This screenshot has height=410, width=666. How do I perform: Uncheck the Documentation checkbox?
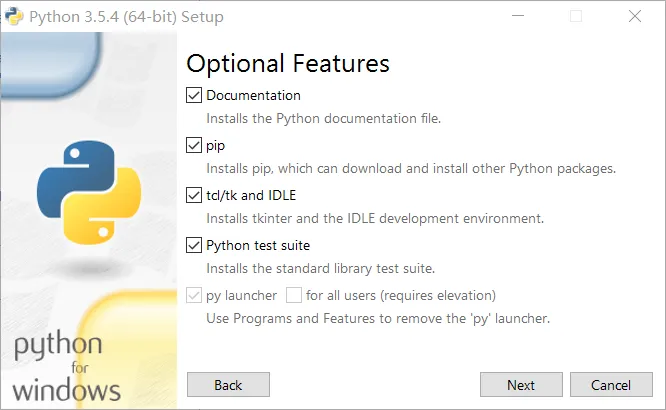pyautogui.click(x=194, y=95)
